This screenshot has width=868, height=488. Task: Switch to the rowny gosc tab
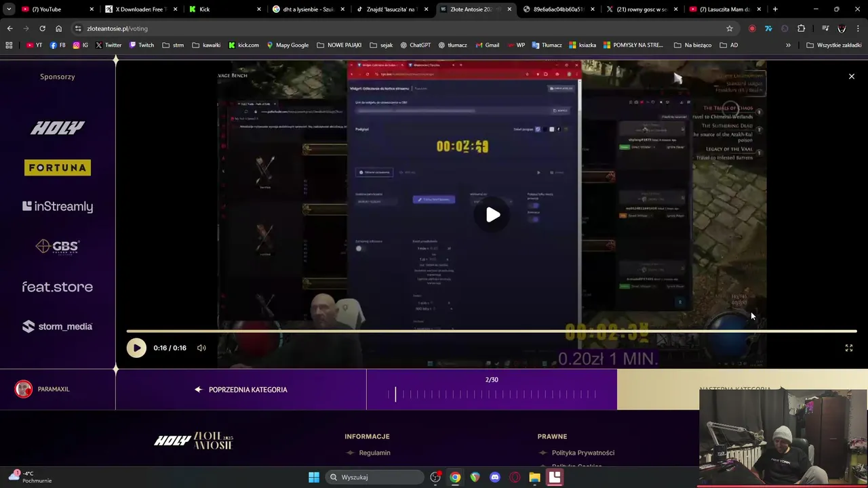641,9
